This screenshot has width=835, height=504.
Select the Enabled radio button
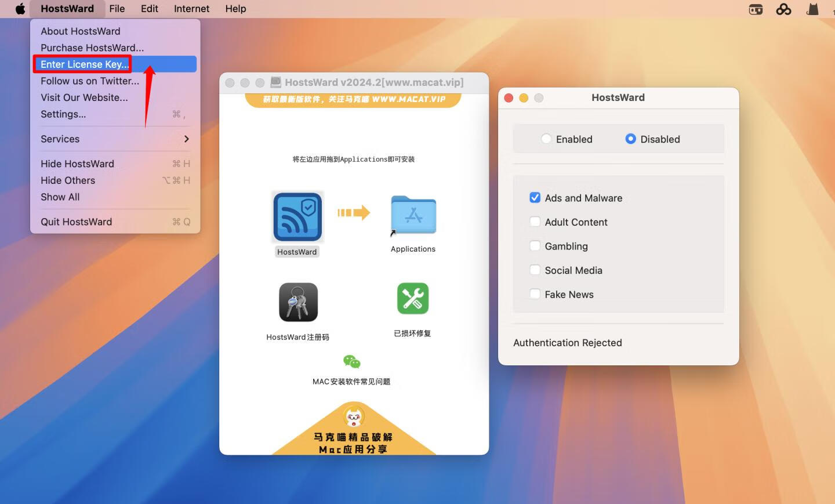click(x=546, y=139)
